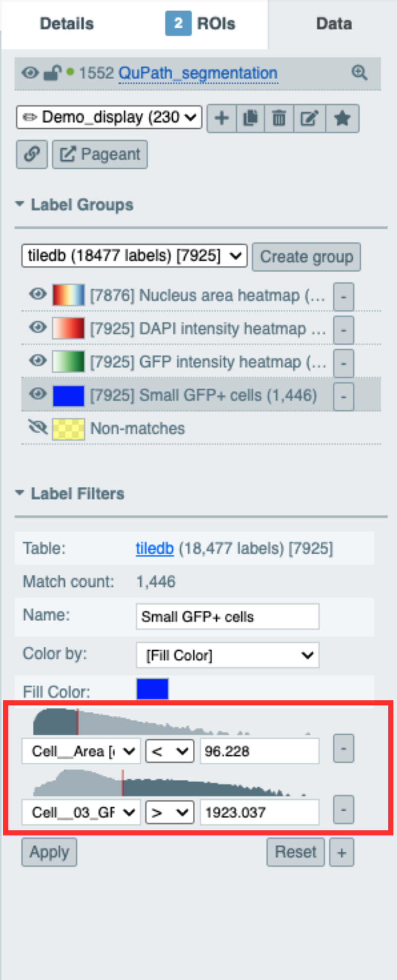Image resolution: width=397 pixels, height=980 pixels.
Task: Click the plus icon to add display
Action: click(222, 118)
